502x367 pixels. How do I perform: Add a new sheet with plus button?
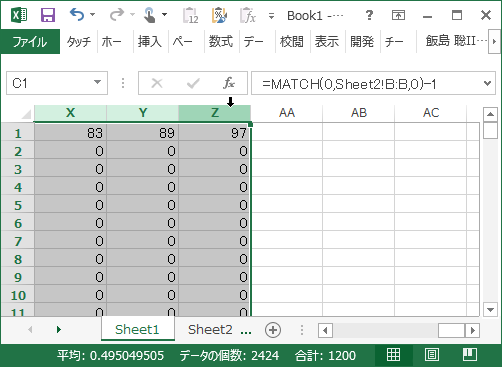pyautogui.click(x=273, y=330)
